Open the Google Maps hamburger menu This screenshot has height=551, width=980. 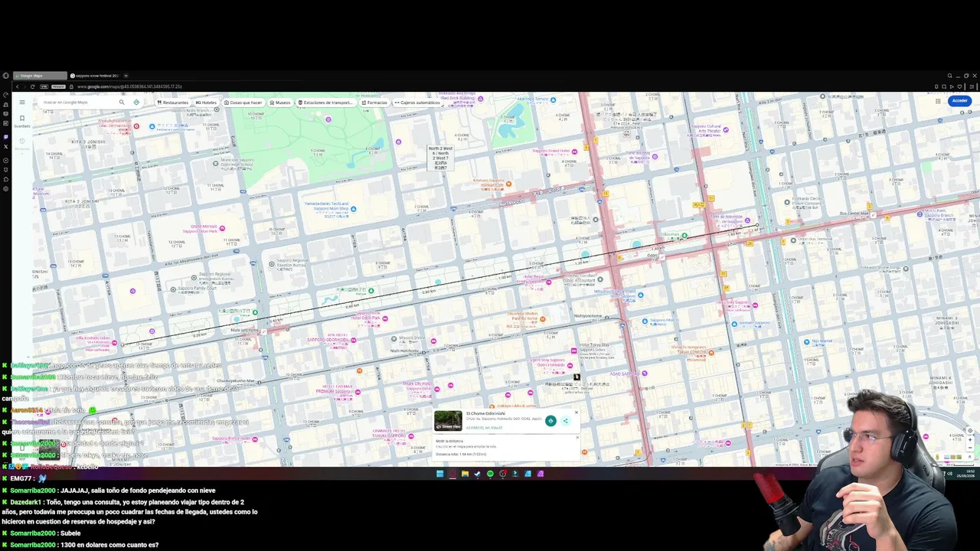[22, 102]
